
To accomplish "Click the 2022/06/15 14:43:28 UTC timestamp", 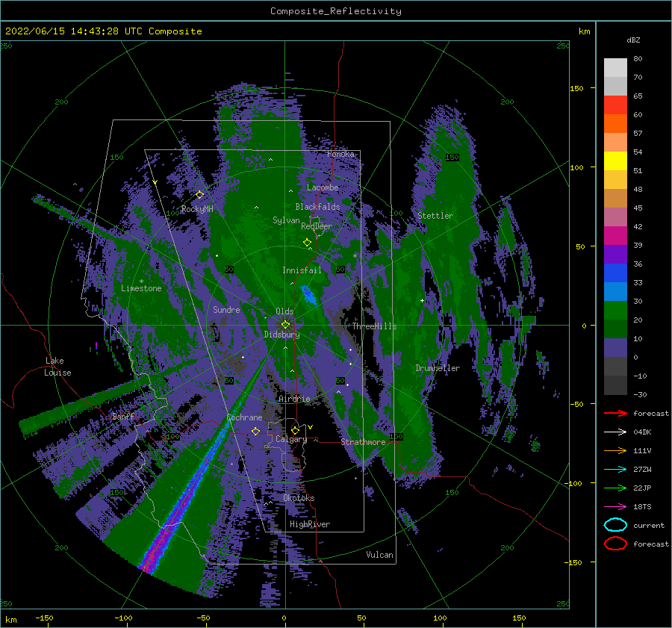I will point(73,31).
